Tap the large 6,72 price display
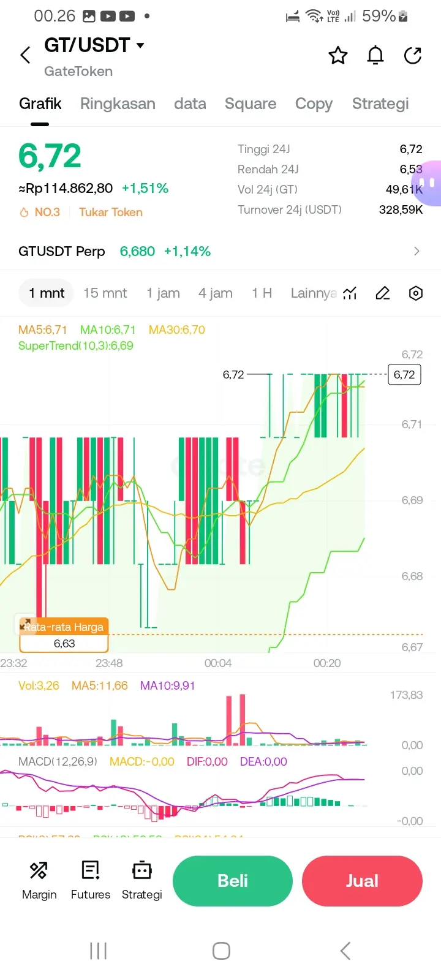 pyautogui.click(x=50, y=156)
